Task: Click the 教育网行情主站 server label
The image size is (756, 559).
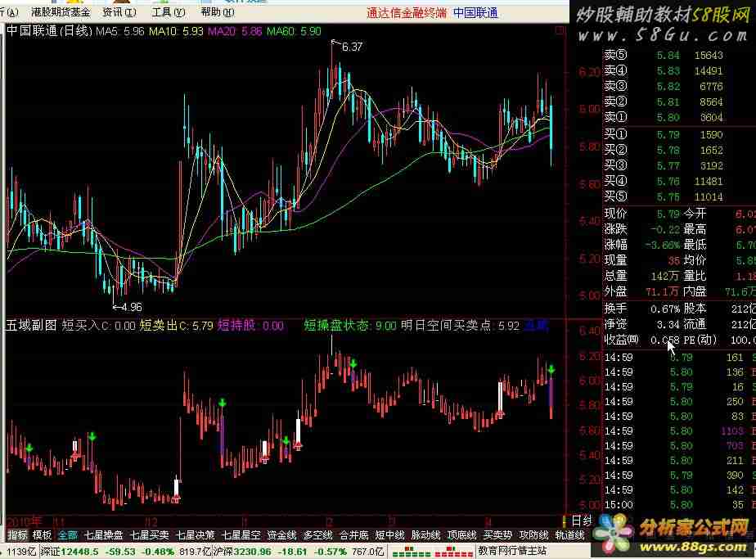Action: coord(512,550)
